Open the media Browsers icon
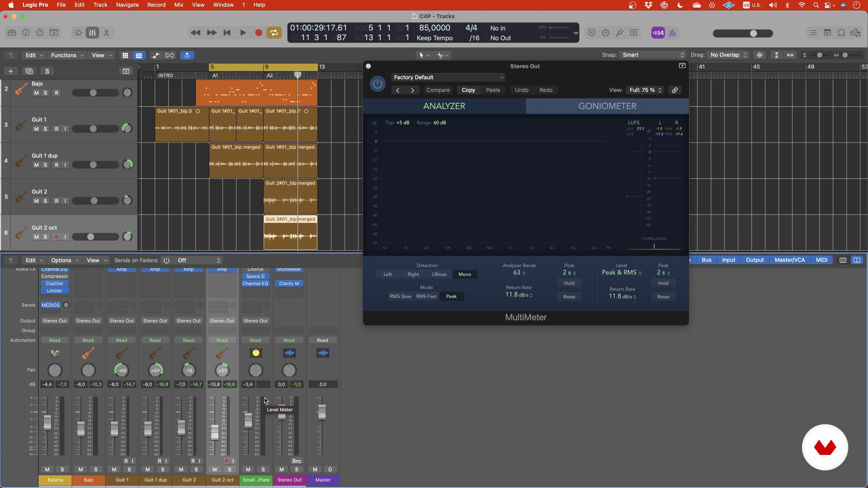 coord(856,33)
